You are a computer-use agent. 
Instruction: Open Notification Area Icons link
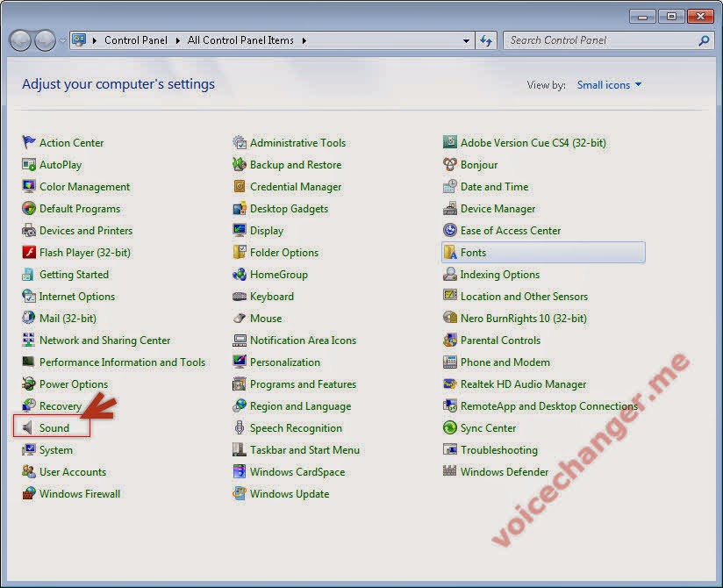click(x=303, y=341)
